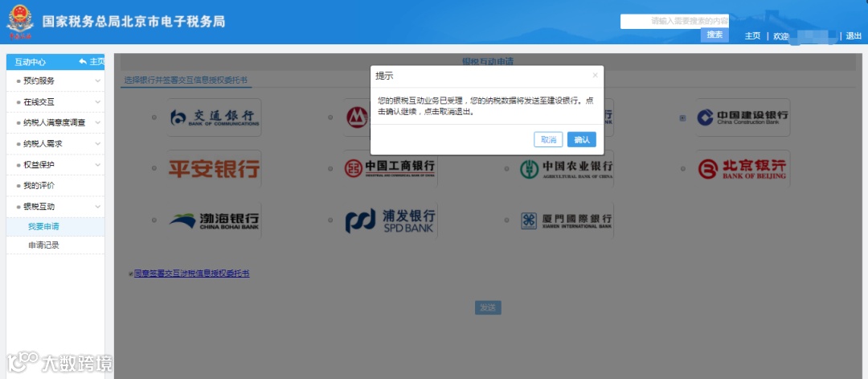868x379 pixels.
Task: Click the 银税互动申请 page heading
Action: tap(488, 61)
